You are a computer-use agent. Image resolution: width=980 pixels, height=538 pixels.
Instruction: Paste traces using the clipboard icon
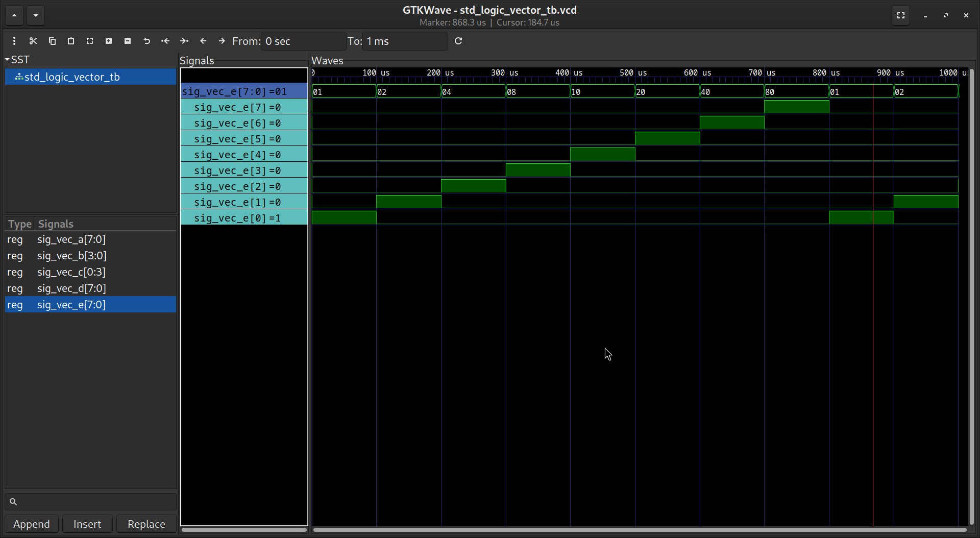pyautogui.click(x=71, y=41)
